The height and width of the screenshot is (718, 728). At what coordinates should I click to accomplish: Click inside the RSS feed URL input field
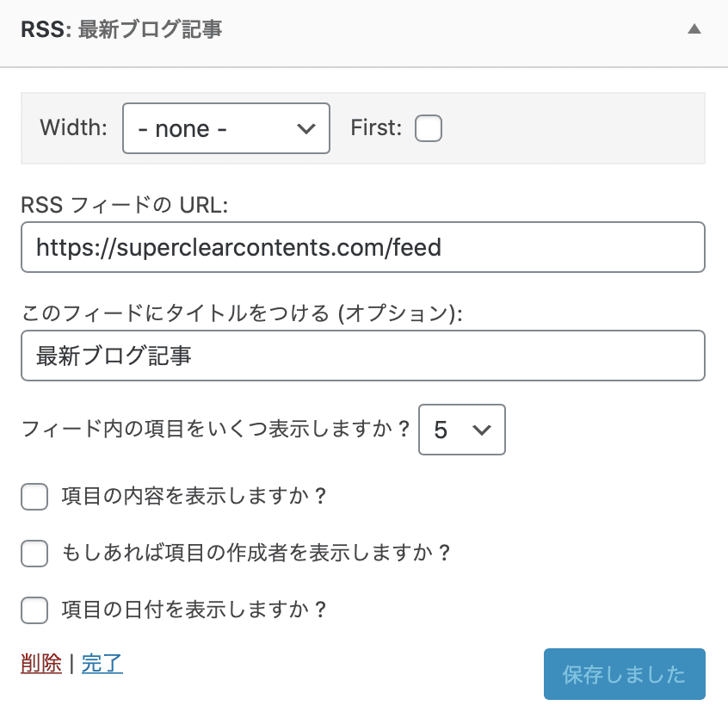[361, 247]
